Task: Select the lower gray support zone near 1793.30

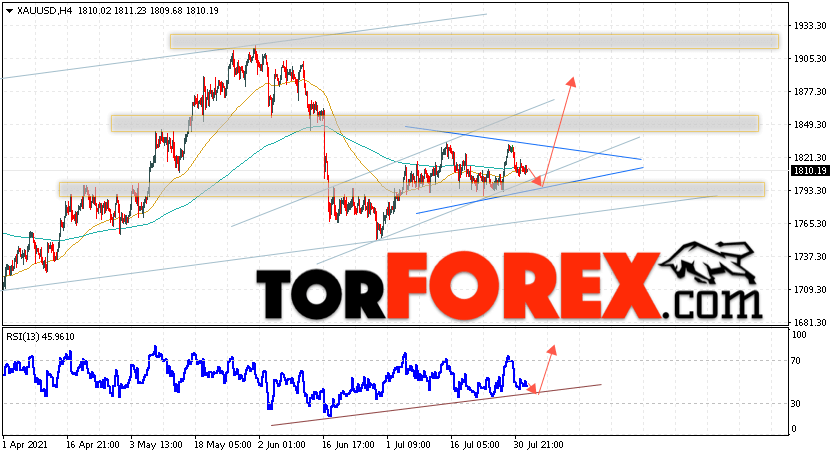Action: [412, 189]
